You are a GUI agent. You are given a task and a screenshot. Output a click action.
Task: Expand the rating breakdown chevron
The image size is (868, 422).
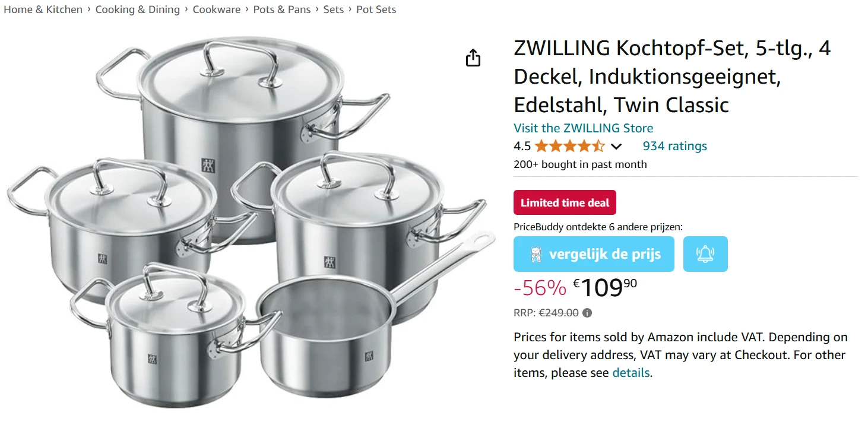[616, 147]
